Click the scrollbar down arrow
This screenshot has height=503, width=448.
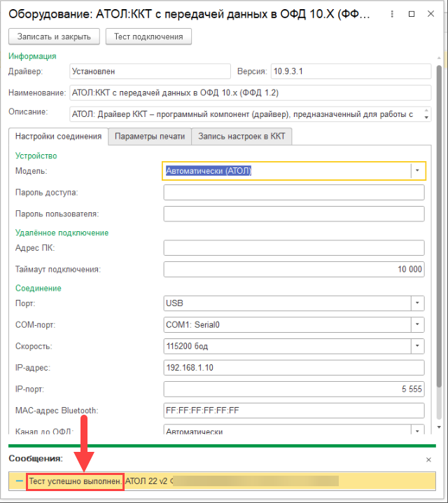[439, 427]
